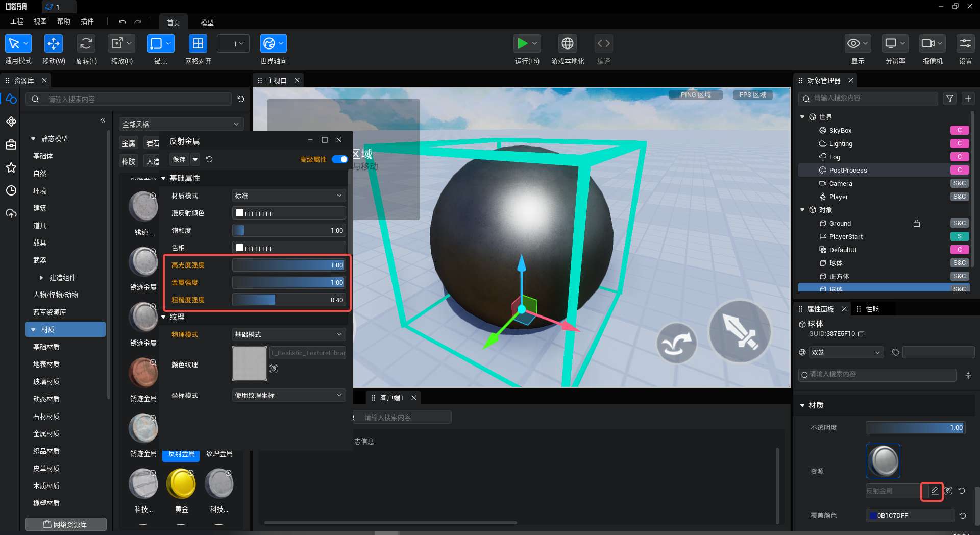Click the C badge of DefaultUI

tap(960, 250)
